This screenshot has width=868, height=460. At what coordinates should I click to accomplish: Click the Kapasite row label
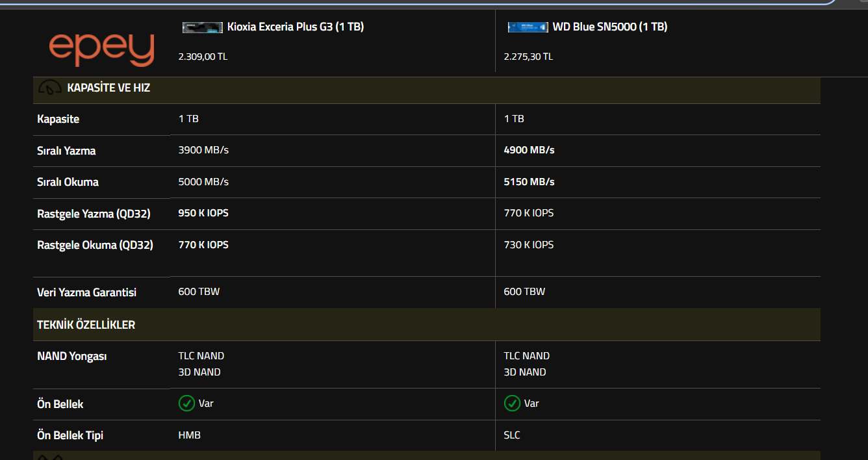point(58,120)
